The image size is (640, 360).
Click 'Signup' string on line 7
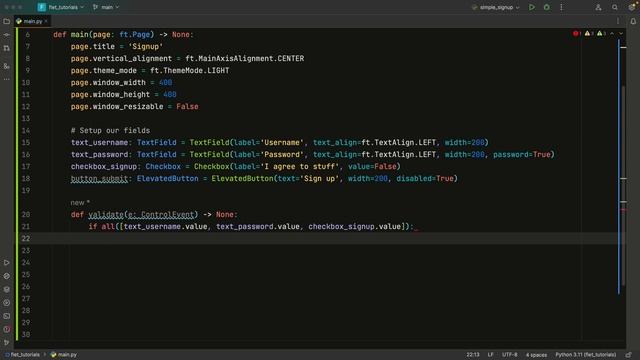(146, 47)
